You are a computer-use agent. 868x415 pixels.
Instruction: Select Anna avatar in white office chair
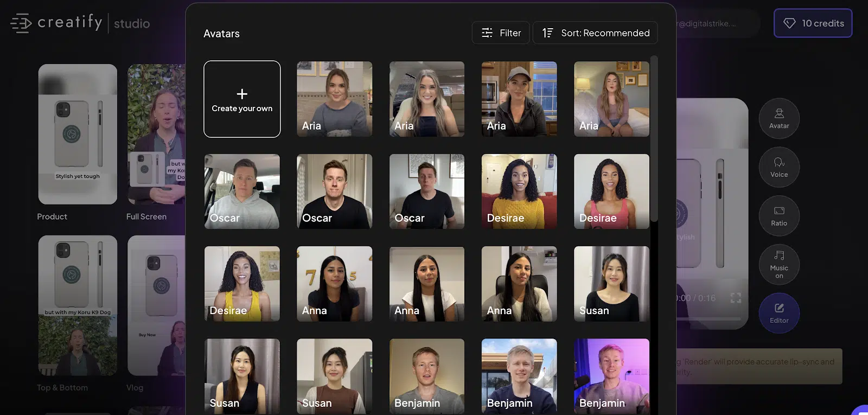pos(519,284)
